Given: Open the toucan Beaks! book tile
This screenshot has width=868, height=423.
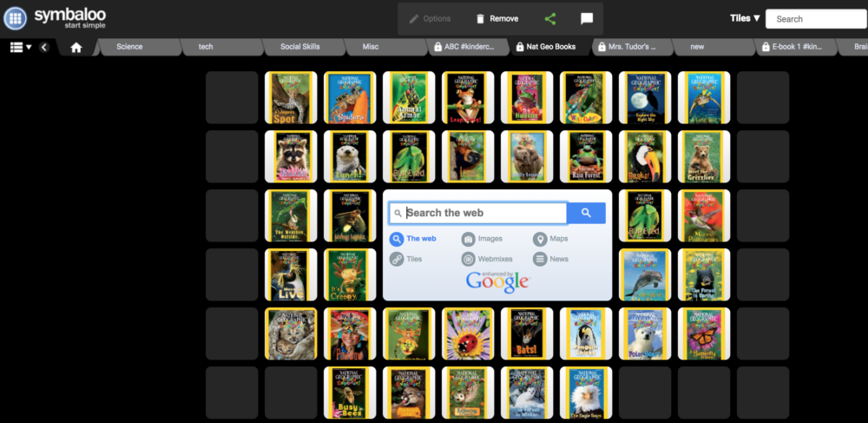Looking at the screenshot, I should [645, 156].
